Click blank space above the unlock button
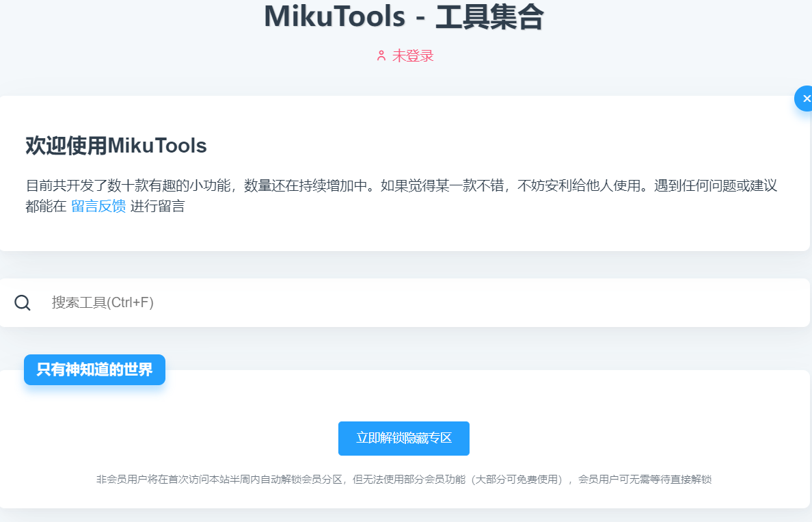This screenshot has height=522, width=812. 403,400
